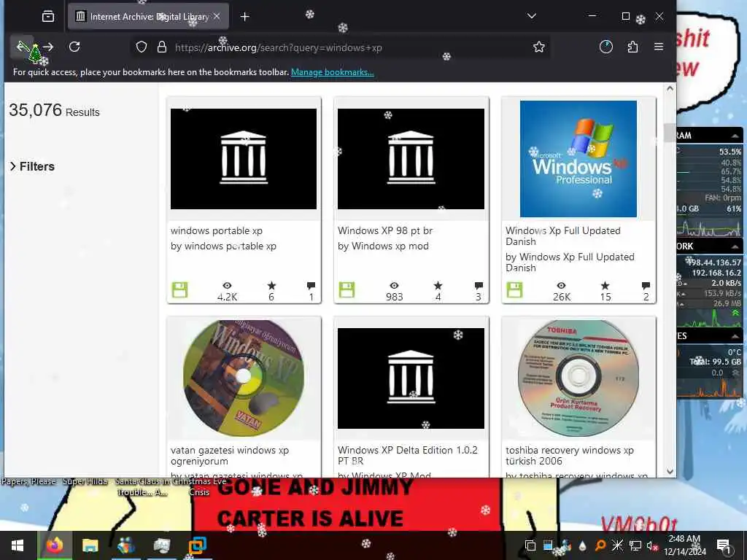
Task: Click the views eye icon showing 983
Action: click(x=394, y=285)
